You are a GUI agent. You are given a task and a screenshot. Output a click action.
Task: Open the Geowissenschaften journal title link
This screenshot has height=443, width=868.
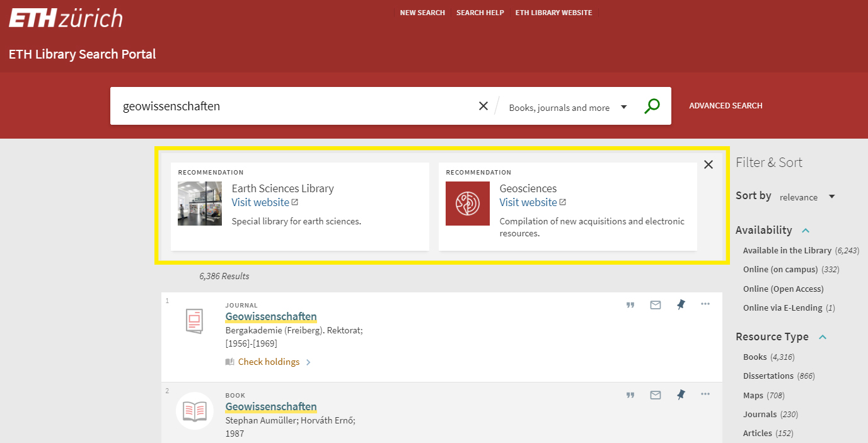[x=271, y=316]
